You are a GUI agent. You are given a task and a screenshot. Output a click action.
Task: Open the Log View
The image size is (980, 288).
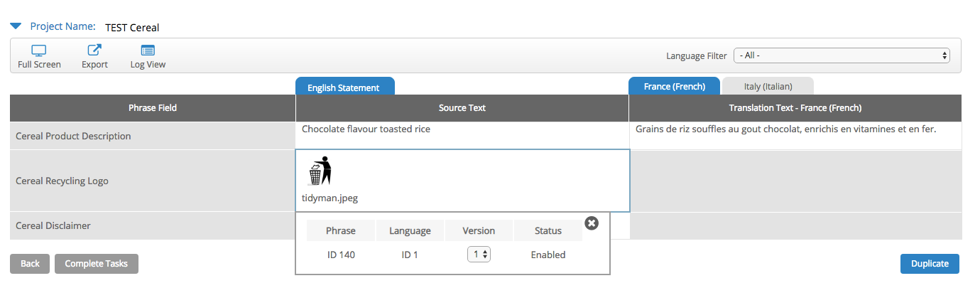point(148,57)
